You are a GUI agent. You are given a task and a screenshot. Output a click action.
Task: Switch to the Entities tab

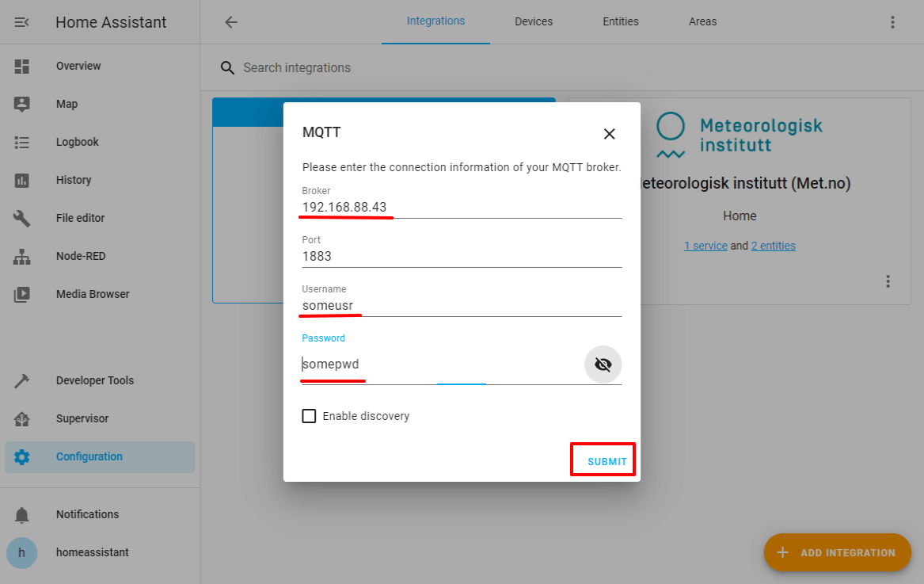click(620, 22)
